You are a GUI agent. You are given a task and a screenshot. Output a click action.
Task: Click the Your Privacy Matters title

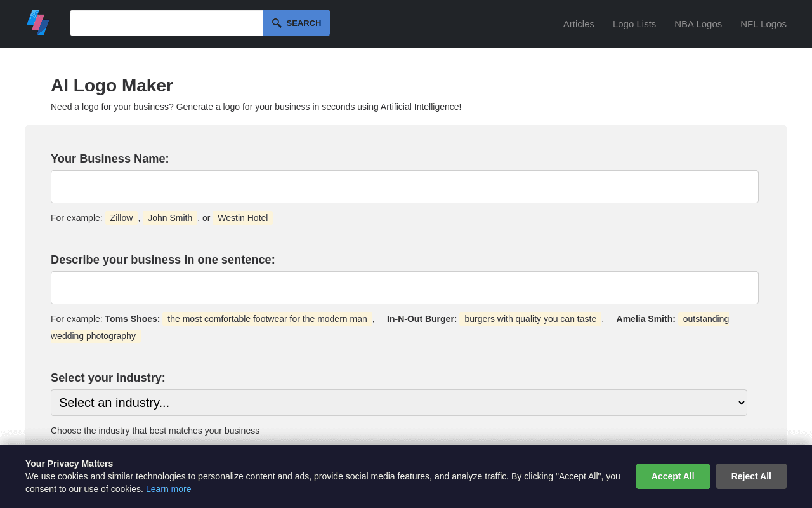(x=69, y=464)
